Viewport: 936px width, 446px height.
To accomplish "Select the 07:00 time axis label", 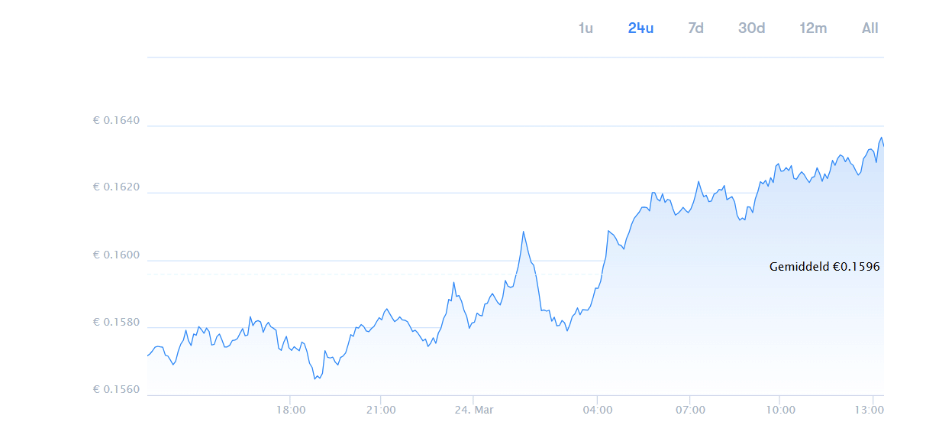I will coord(690,410).
